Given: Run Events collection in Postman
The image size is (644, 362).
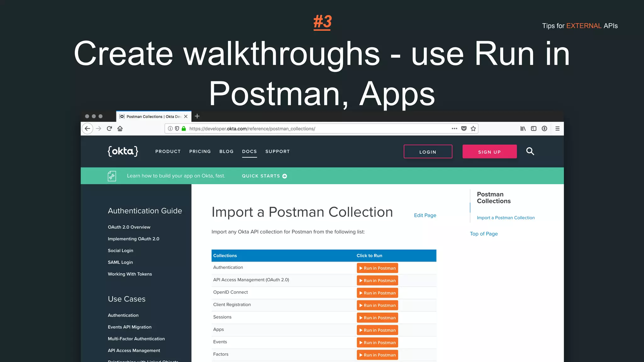Looking at the screenshot, I should pos(377,343).
